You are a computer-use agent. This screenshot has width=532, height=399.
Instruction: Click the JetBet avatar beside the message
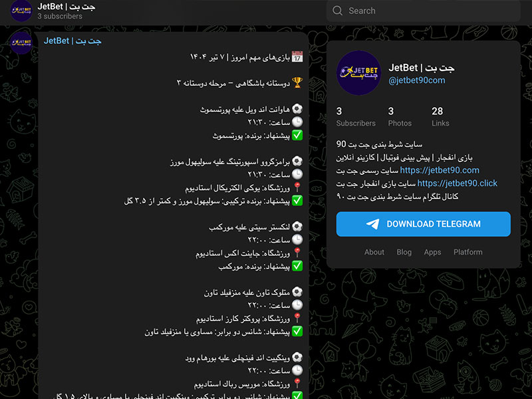(21, 43)
